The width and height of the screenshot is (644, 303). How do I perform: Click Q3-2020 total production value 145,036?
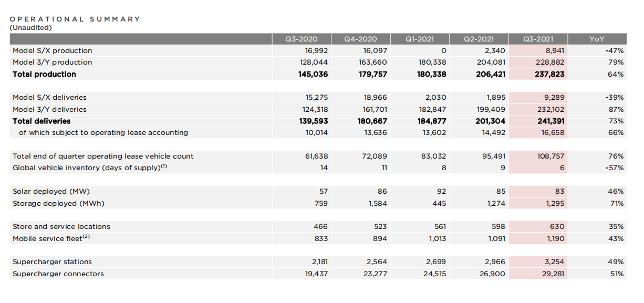pos(313,74)
